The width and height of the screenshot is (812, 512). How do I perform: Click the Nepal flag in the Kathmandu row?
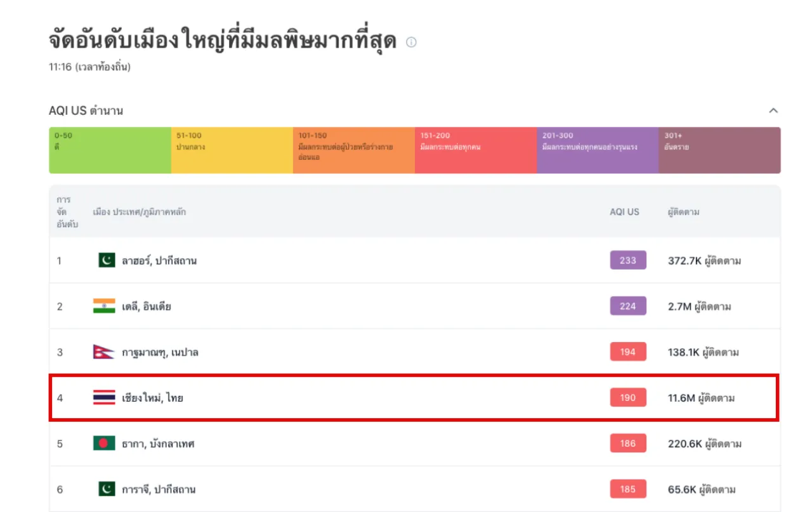[x=104, y=352]
